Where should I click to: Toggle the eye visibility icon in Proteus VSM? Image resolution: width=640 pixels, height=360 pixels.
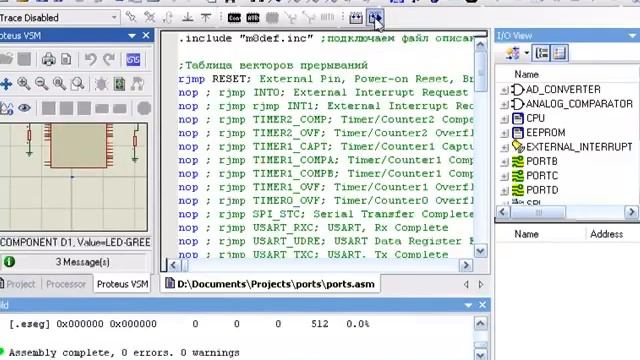(x=24, y=108)
